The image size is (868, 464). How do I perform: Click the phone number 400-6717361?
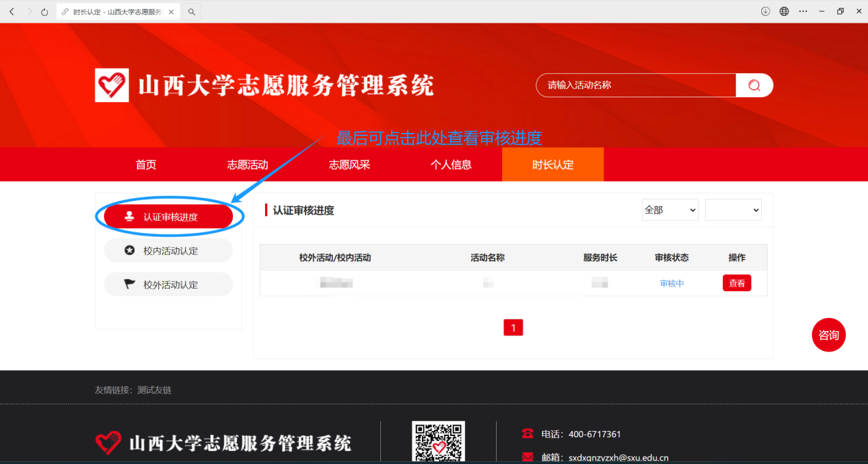coord(595,434)
